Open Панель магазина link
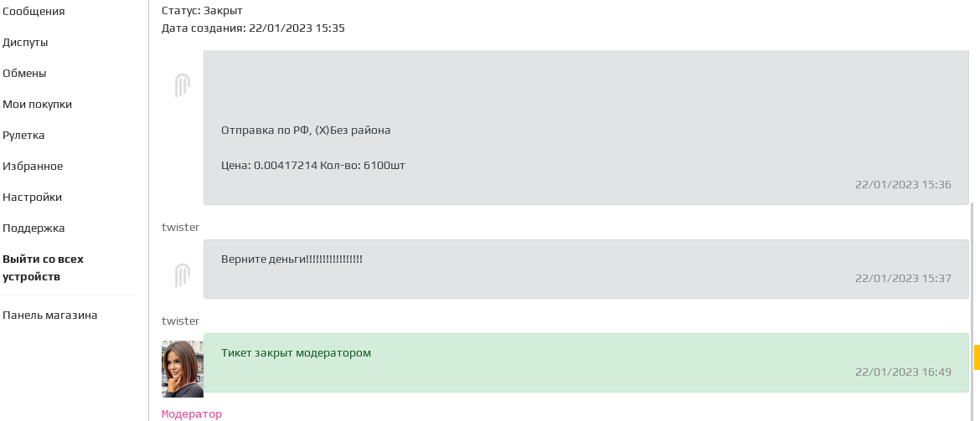This screenshot has width=980, height=421. (50, 315)
